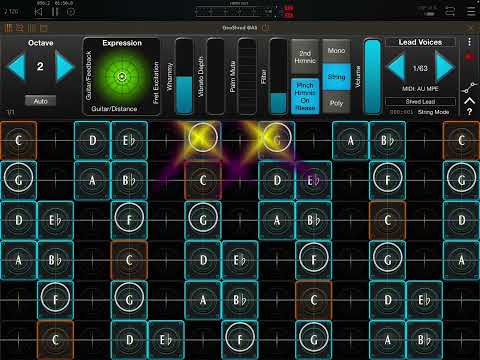480x360 pixels.
Task: Decrease the octave with the left arrow
Action: (x=17, y=67)
